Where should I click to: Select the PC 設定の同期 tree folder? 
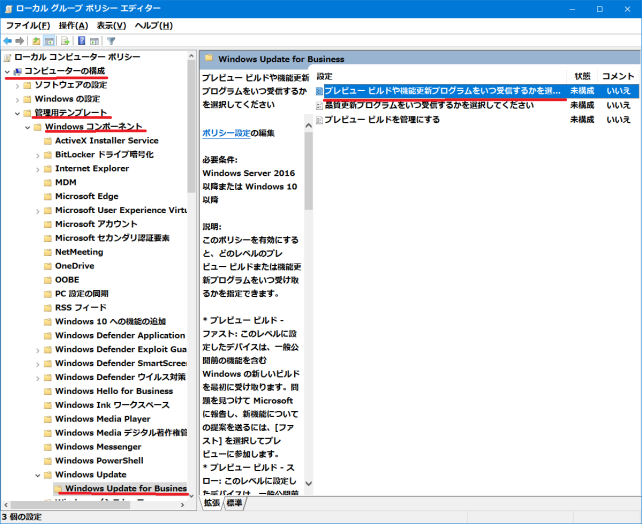82,294
